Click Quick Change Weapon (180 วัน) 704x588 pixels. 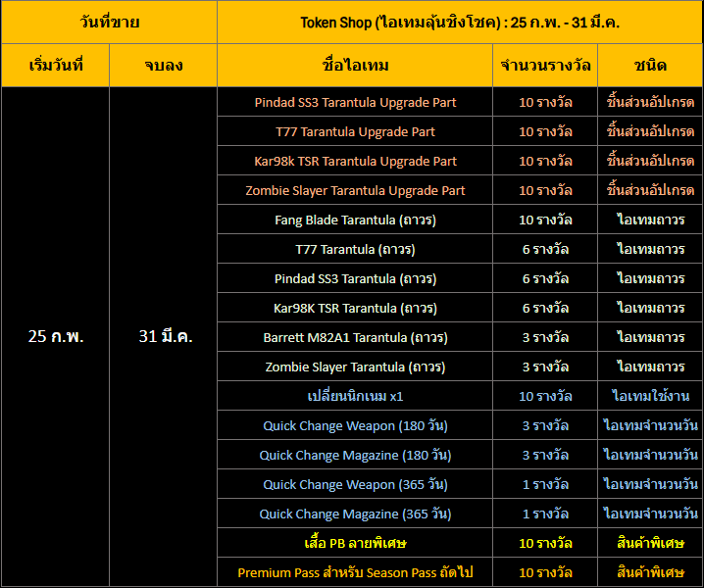355,425
